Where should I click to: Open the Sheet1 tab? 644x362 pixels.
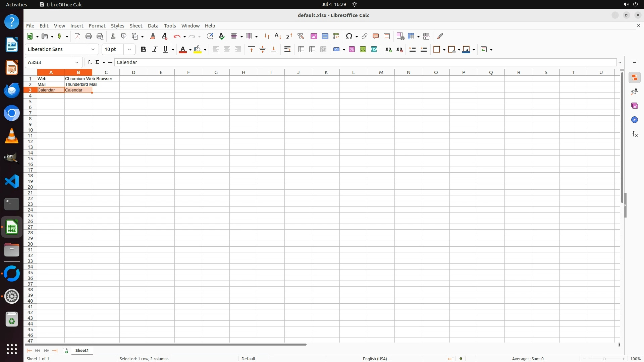click(82, 350)
